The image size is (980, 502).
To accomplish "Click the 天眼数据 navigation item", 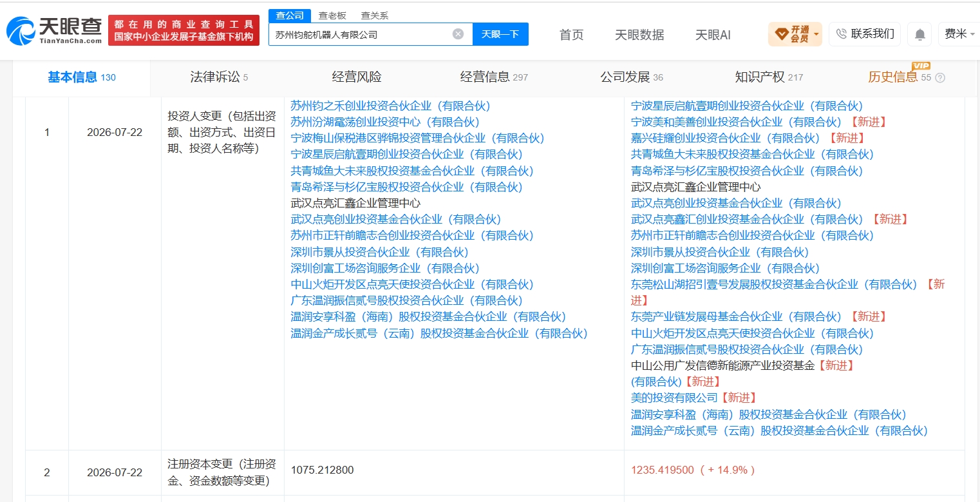I will [x=639, y=35].
